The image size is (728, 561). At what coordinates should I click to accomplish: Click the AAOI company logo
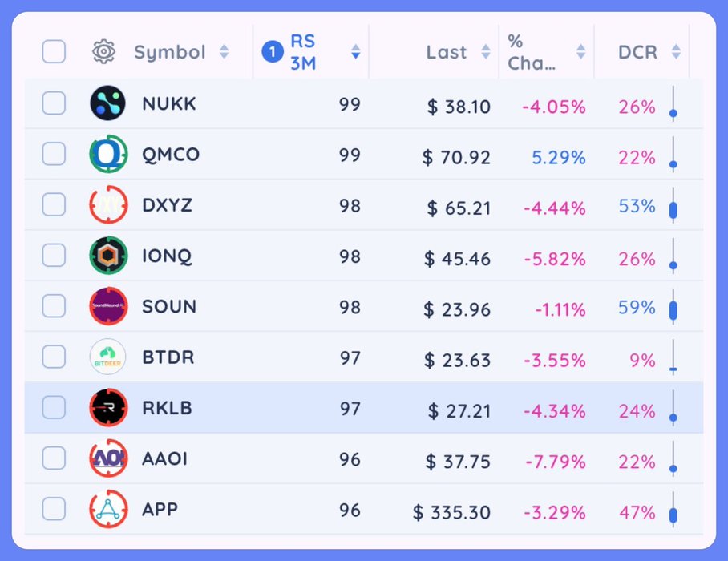point(108,458)
